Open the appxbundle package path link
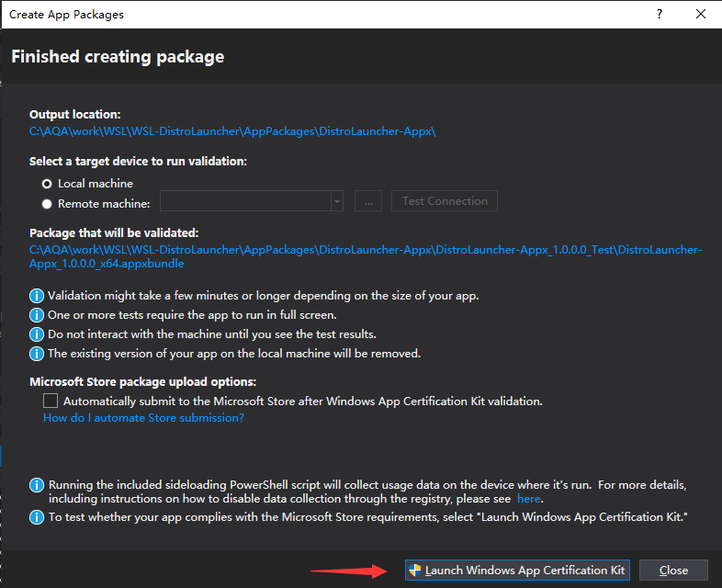This screenshot has height=588, width=722. pyautogui.click(x=366, y=256)
